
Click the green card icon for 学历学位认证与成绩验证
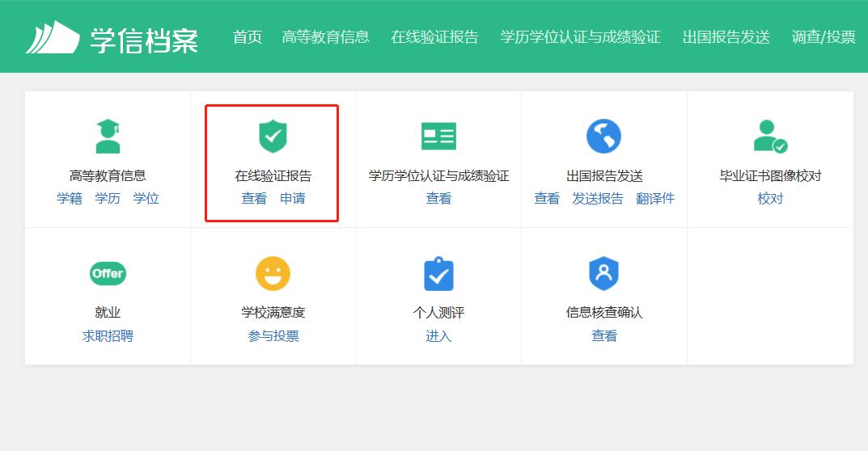[x=438, y=136]
